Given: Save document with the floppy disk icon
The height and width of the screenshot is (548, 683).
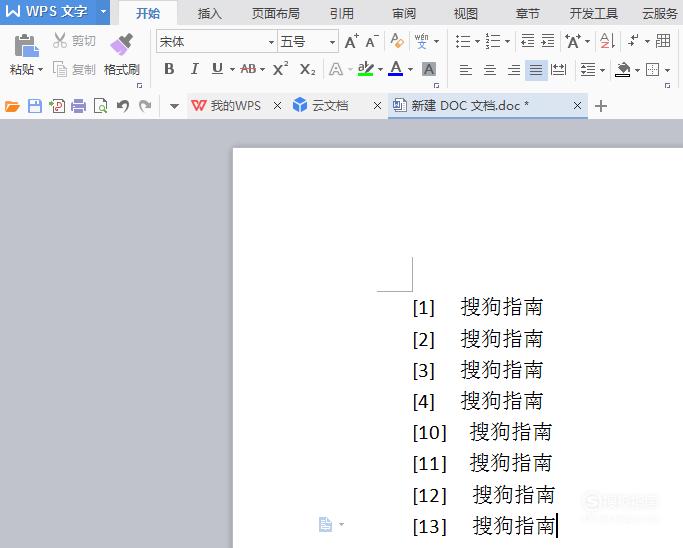Looking at the screenshot, I should 35,106.
